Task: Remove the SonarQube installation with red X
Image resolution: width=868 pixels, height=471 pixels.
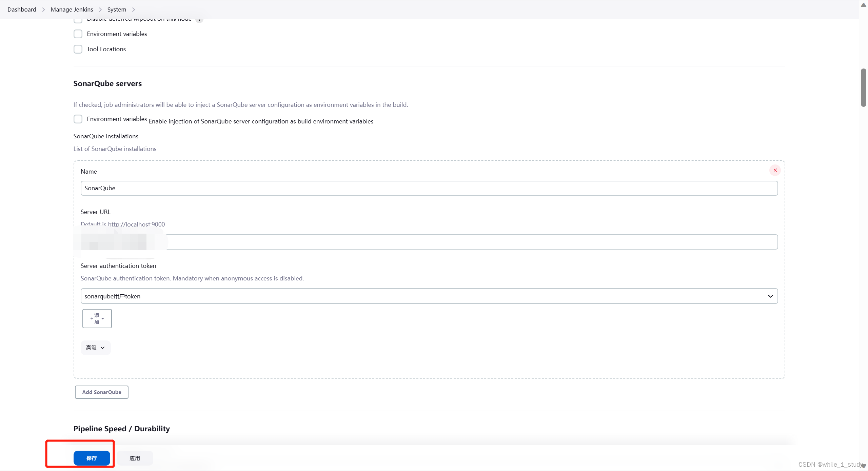Action: click(775, 170)
